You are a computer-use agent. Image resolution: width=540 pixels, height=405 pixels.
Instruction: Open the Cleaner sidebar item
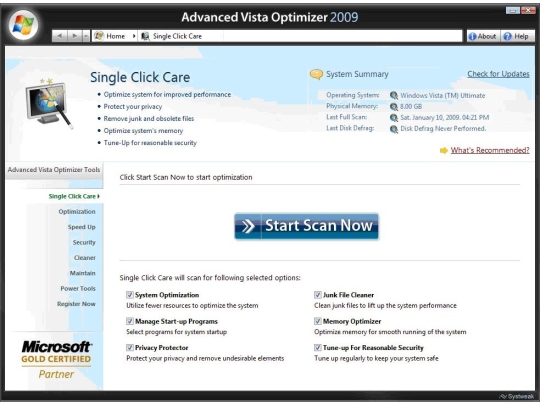click(x=85, y=258)
